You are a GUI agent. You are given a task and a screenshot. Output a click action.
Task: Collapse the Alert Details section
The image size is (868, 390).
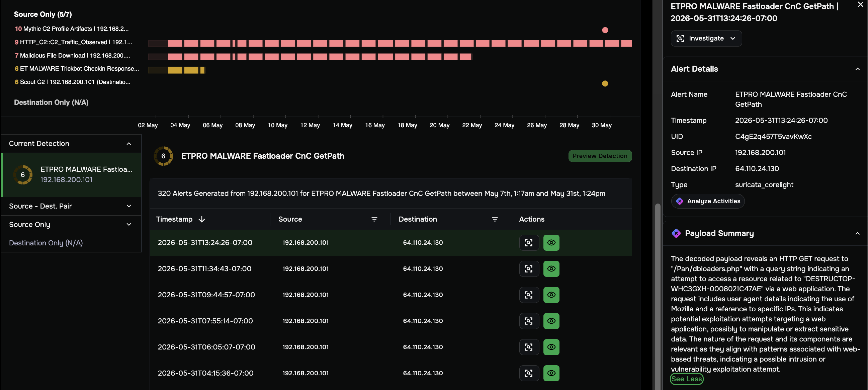click(x=857, y=69)
